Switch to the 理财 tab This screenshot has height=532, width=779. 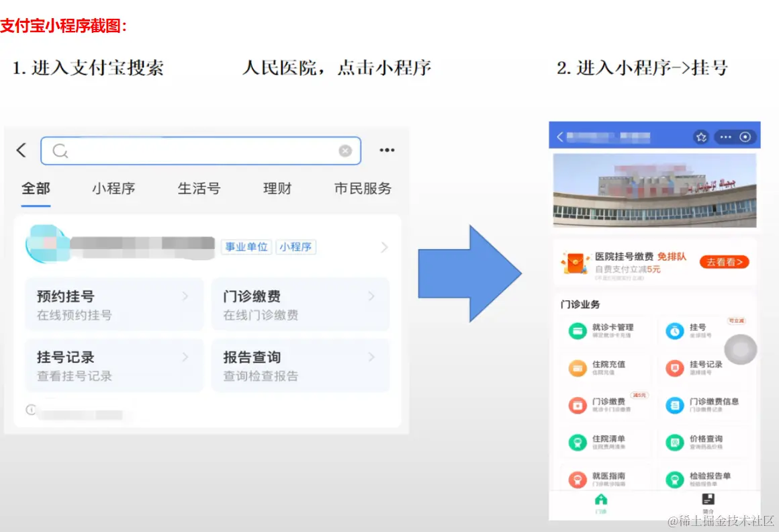click(x=277, y=188)
